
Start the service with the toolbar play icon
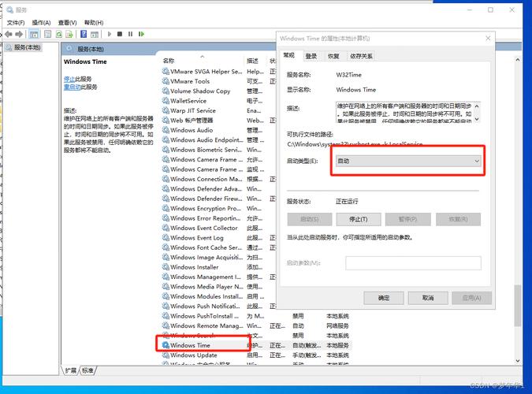pyautogui.click(x=110, y=34)
